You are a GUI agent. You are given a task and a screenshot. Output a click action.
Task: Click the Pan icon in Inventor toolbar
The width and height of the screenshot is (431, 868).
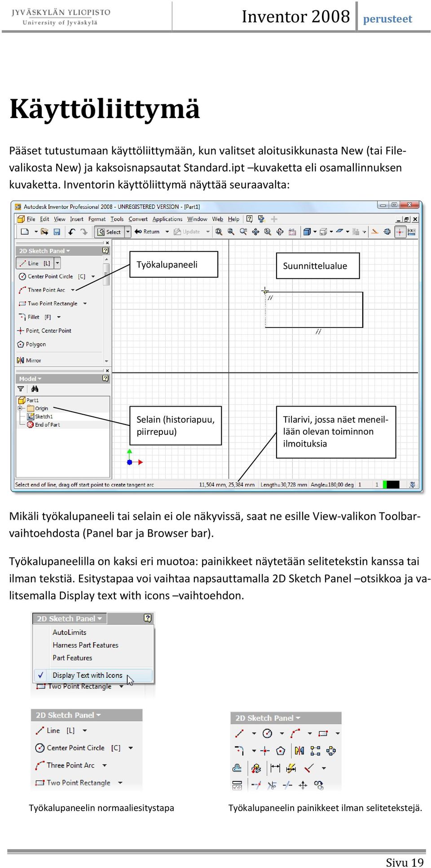pos(255,232)
